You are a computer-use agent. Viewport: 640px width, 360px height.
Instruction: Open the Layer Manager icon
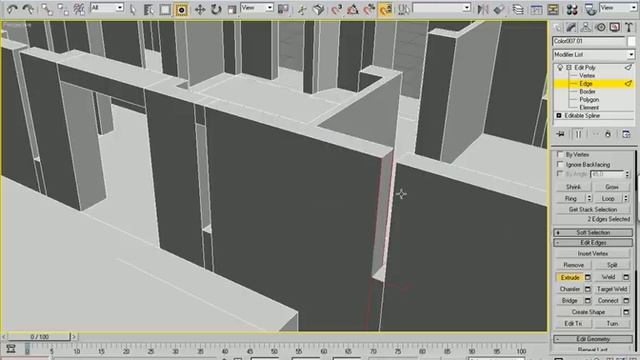(x=518, y=9)
